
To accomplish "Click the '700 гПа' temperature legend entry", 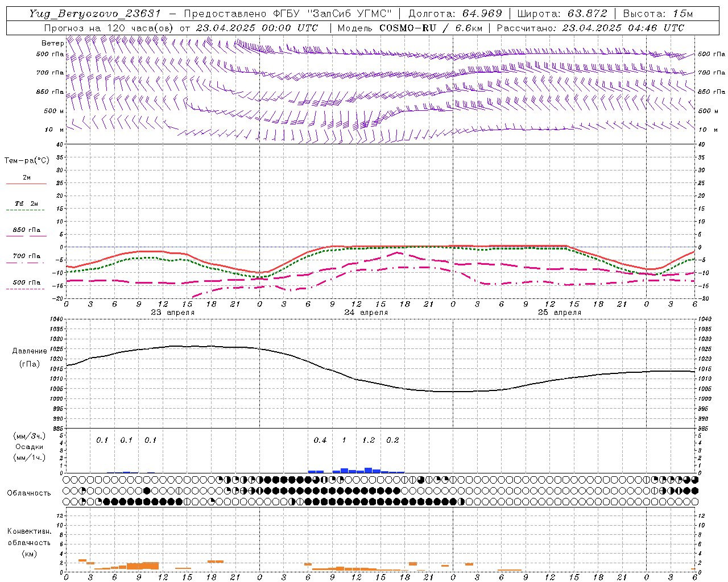I will (x=27, y=256).
